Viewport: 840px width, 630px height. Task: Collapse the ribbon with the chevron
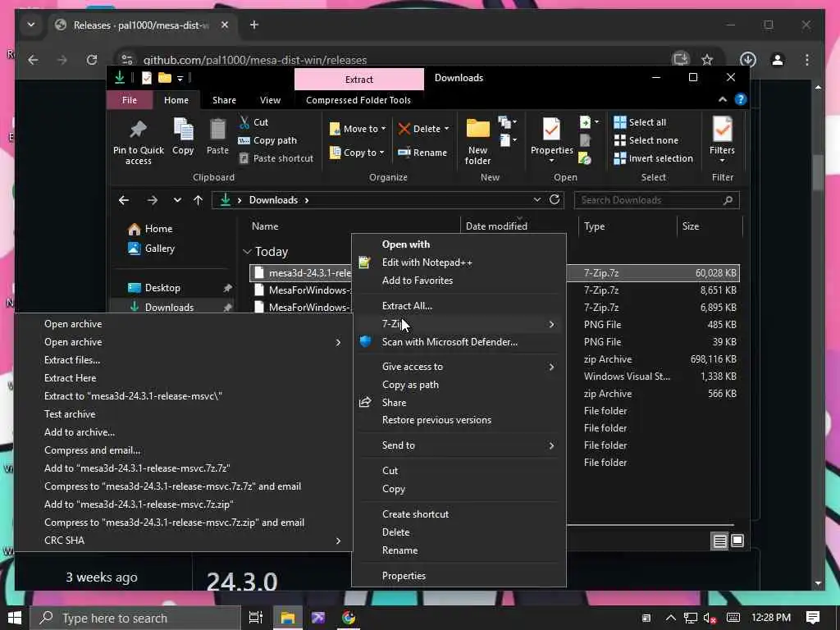pyautogui.click(x=723, y=99)
